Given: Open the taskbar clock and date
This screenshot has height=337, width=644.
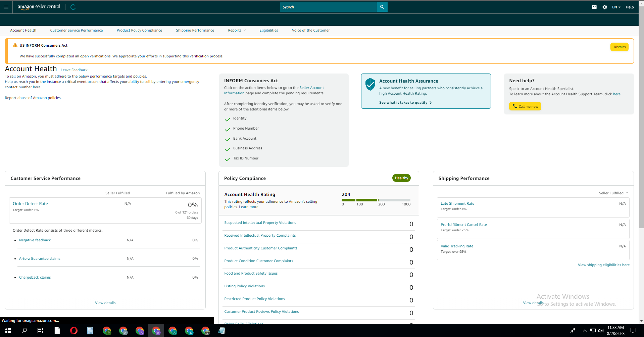Looking at the screenshot, I should pyautogui.click(x=616, y=331).
